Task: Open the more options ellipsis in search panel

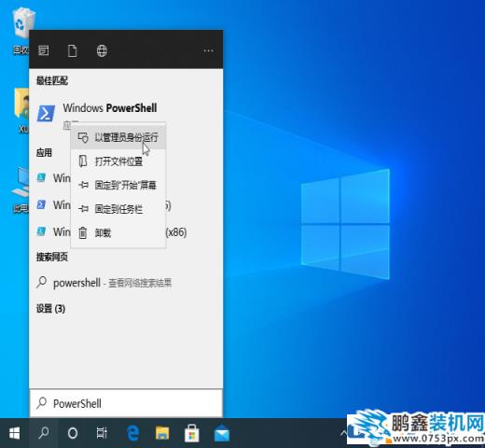Action: click(208, 50)
